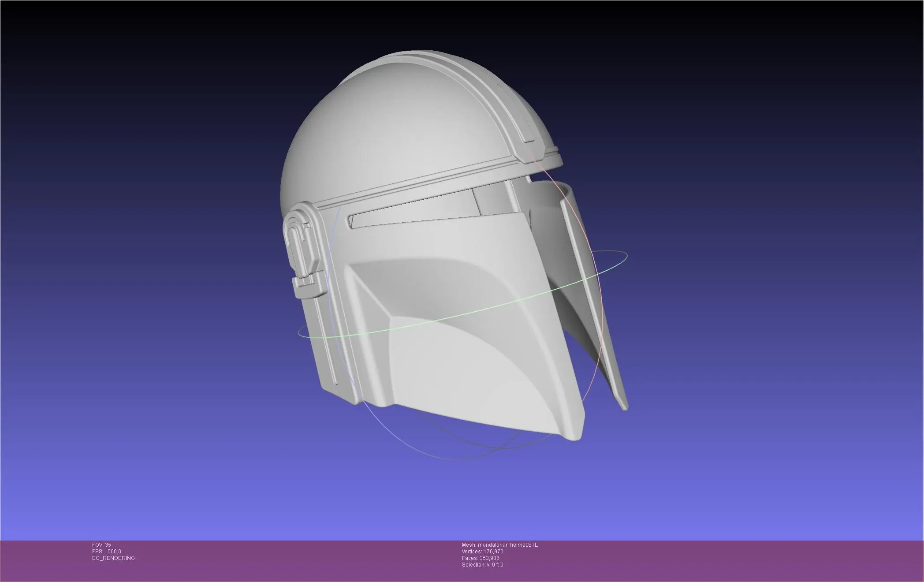Click the 'Faces: 353,936' info line

(x=481, y=558)
